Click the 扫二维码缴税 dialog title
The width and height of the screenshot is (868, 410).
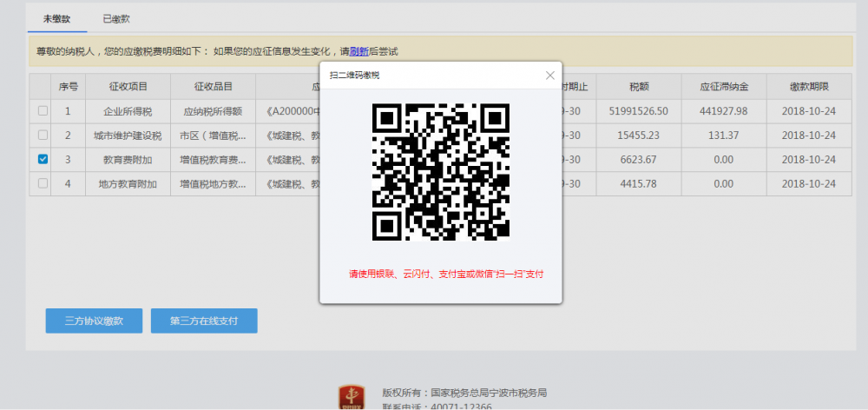coord(354,76)
